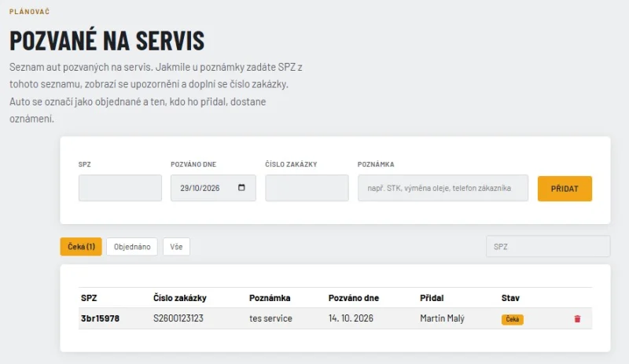The image size is (629, 364).
Task: Show all entries with Vše tab
Action: point(176,246)
